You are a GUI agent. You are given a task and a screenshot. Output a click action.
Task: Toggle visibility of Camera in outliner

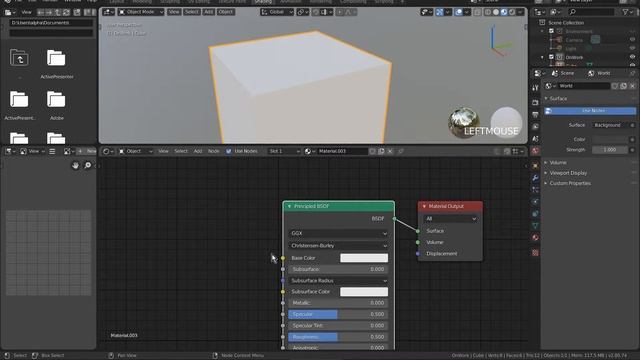tap(632, 40)
